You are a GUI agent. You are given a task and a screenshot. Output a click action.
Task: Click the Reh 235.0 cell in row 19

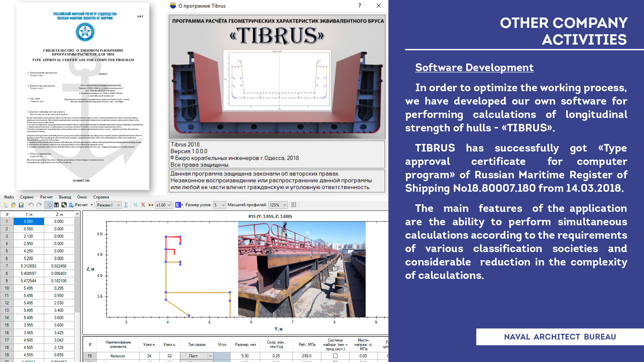click(307, 356)
